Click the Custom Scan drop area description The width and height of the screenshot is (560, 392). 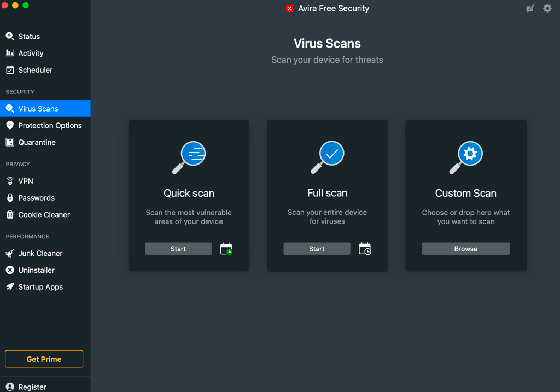coord(466,217)
